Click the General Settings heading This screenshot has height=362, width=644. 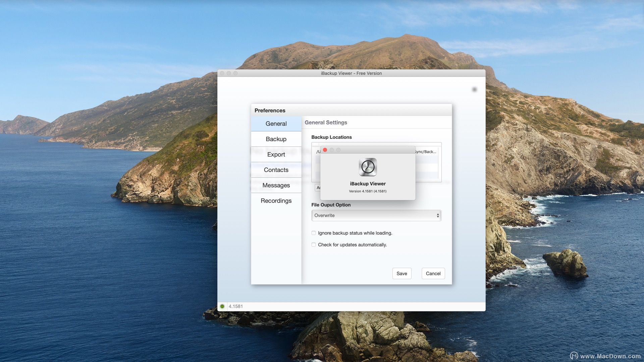(x=326, y=123)
